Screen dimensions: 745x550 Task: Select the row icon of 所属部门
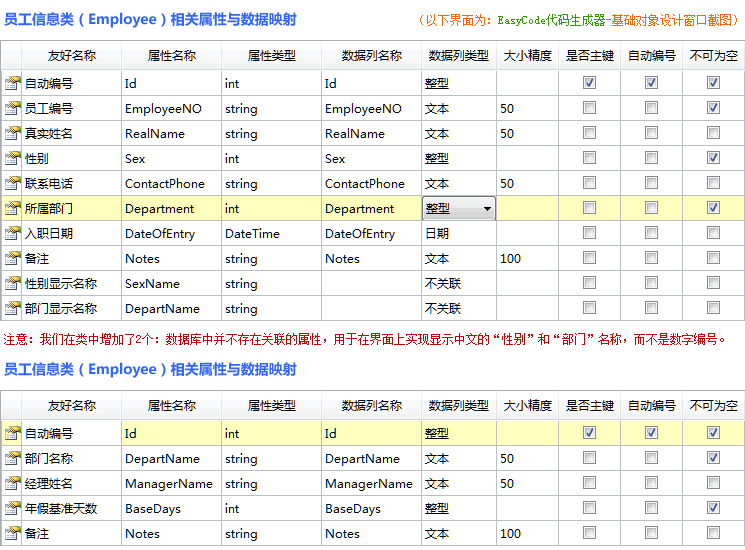coord(12,209)
